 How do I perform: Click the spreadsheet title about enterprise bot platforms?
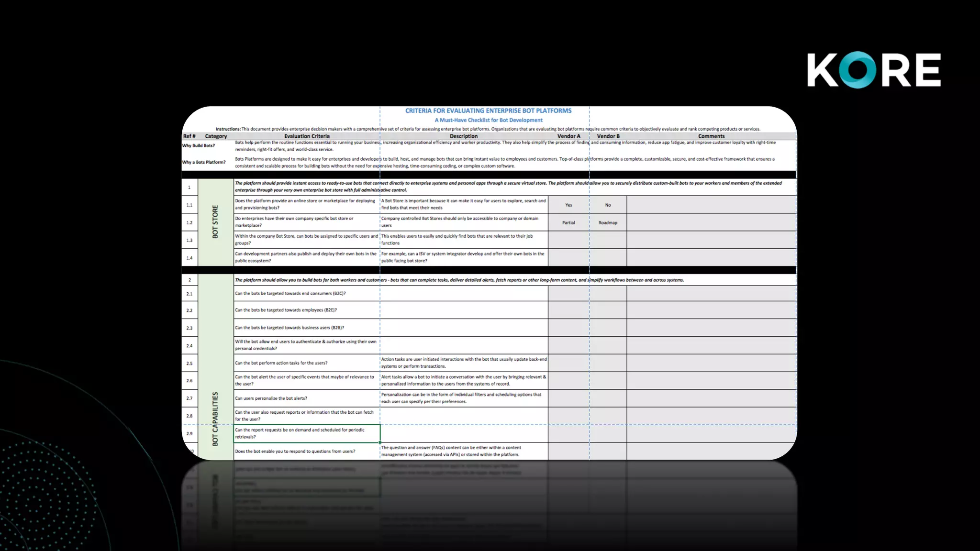488,110
